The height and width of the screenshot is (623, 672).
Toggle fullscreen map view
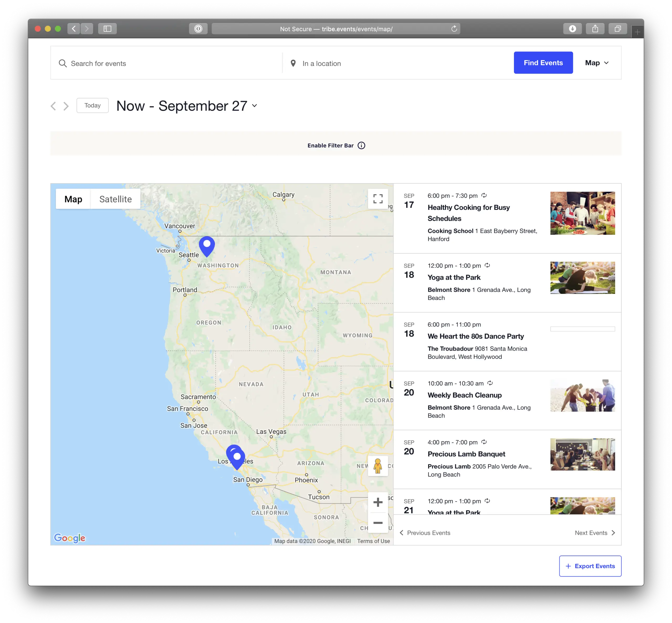tap(378, 199)
